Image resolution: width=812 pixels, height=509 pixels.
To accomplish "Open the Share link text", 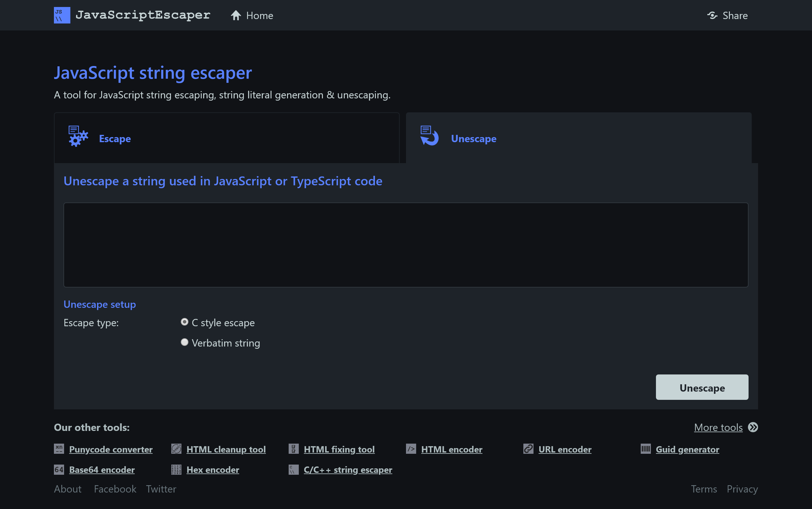I will coord(735,16).
